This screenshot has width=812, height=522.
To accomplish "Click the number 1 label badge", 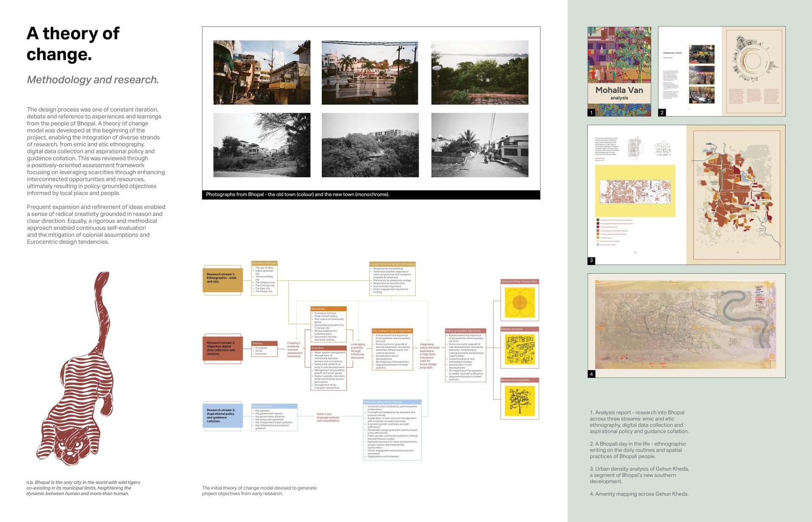I will tap(591, 113).
